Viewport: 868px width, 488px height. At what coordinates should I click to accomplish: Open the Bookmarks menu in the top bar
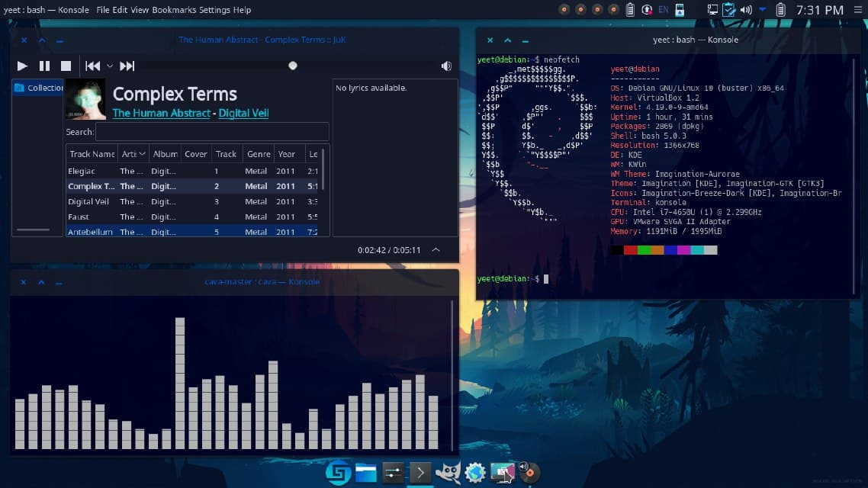(174, 10)
